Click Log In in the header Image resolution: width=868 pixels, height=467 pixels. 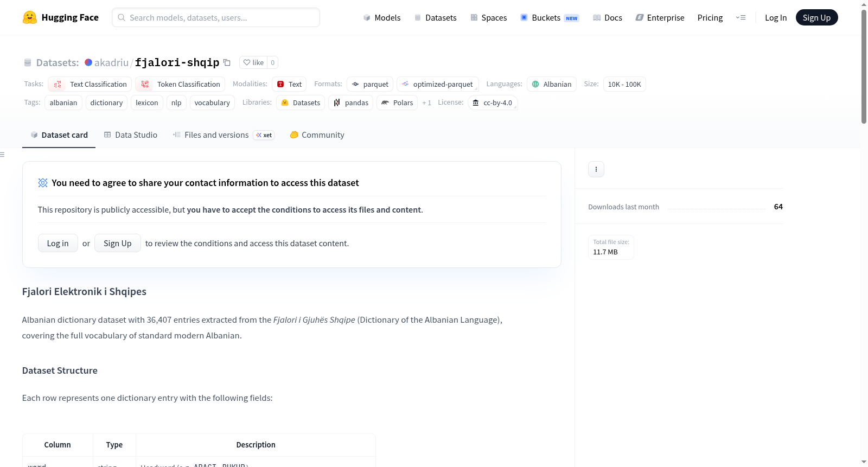click(776, 17)
